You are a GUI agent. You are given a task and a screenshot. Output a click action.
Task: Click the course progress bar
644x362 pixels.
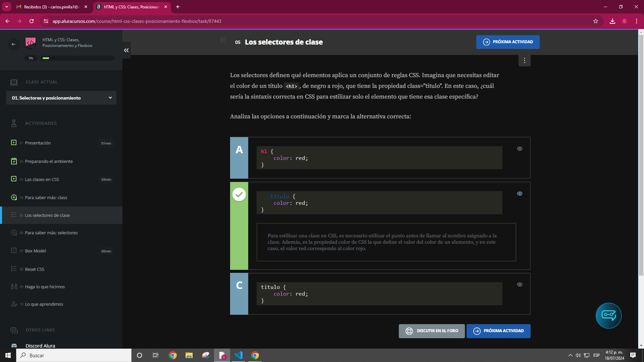(x=78, y=58)
